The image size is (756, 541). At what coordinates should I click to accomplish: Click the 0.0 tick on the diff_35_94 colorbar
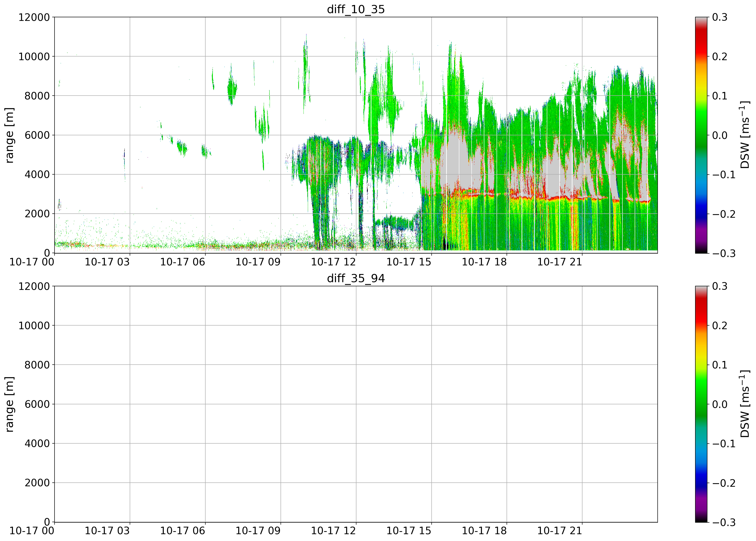pyautogui.click(x=720, y=404)
